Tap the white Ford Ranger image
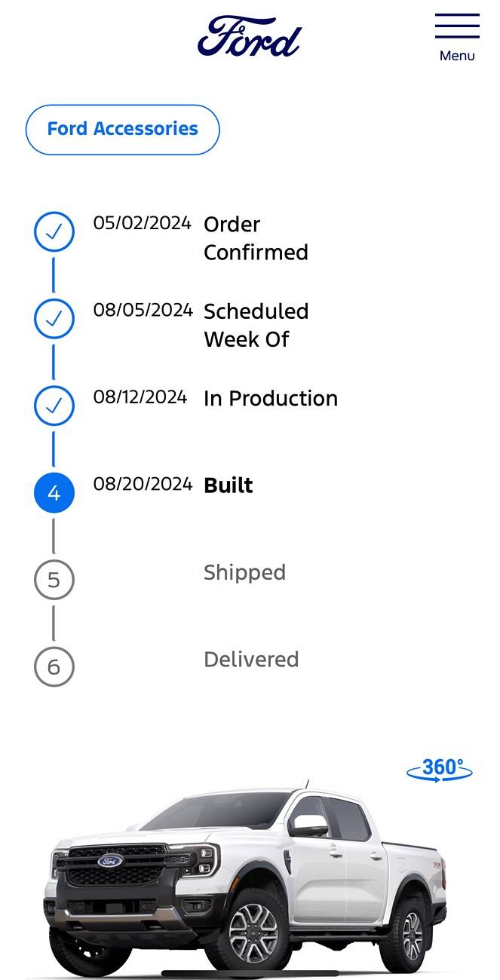500x980 pixels. [244, 879]
